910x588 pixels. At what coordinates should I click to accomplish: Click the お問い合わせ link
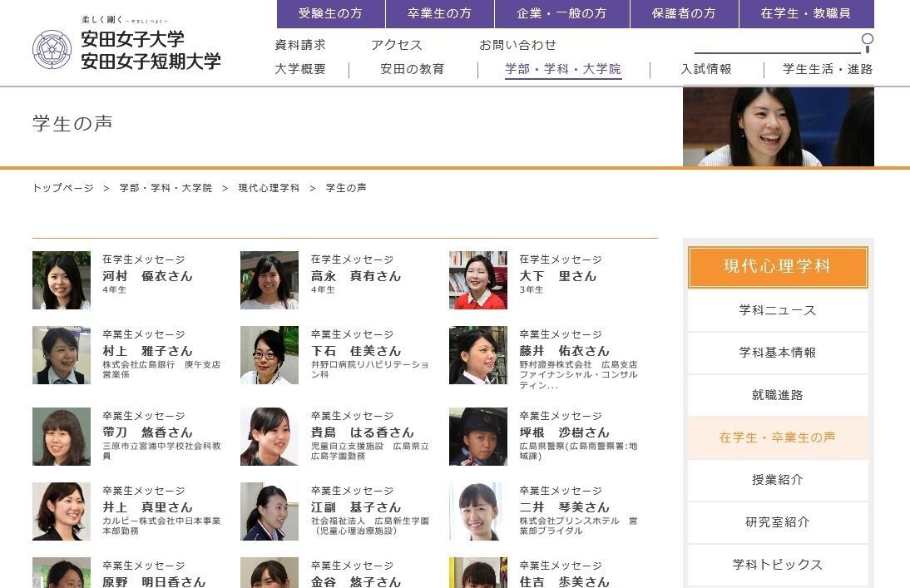(517, 45)
